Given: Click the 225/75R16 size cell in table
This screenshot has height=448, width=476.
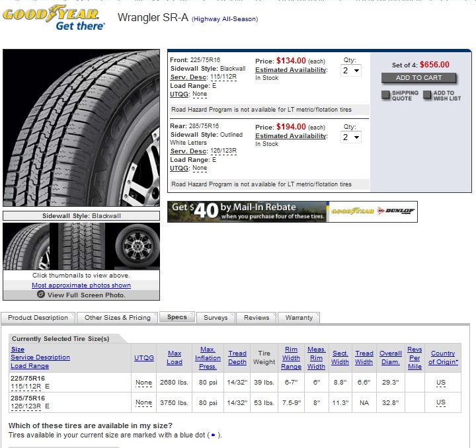Looking at the screenshot, I should 28,378.
